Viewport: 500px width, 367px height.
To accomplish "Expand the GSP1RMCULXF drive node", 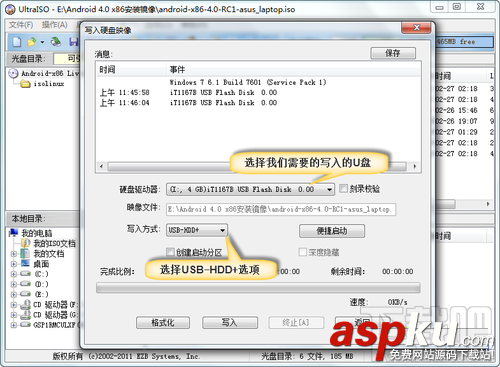I will coord(14,325).
